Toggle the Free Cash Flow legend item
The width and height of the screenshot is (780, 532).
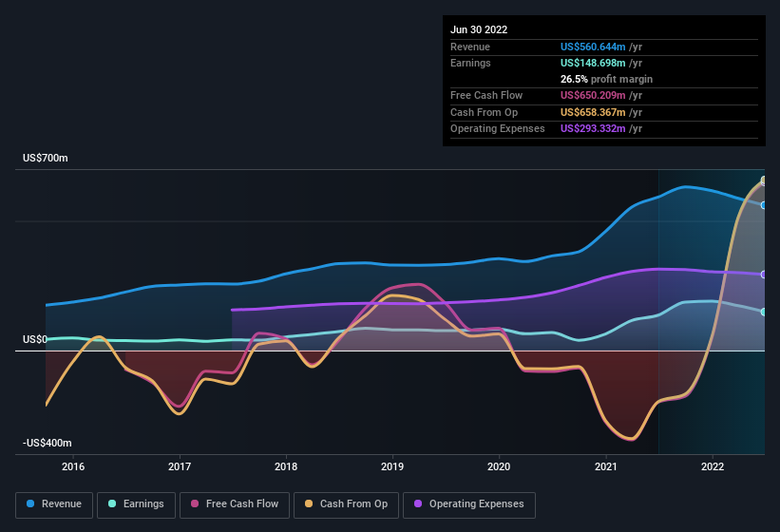pos(235,504)
